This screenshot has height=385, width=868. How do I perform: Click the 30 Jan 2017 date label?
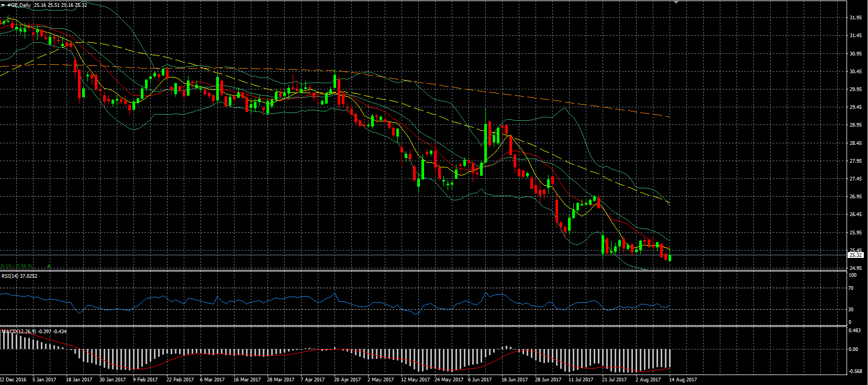[113, 380]
